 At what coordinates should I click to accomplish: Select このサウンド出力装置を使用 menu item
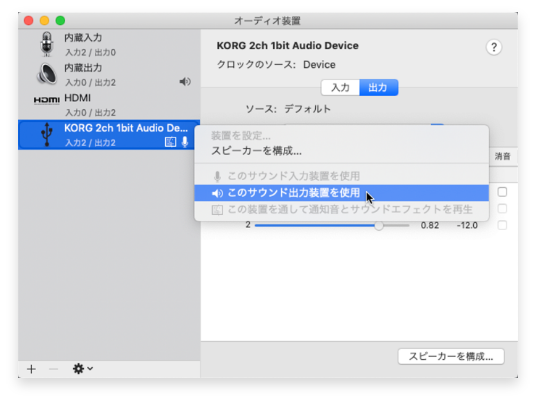click(x=341, y=193)
